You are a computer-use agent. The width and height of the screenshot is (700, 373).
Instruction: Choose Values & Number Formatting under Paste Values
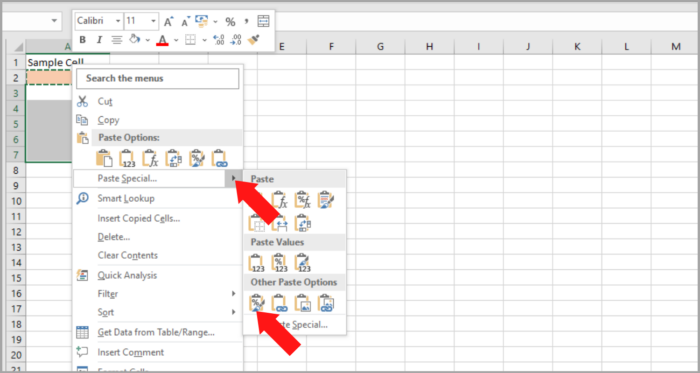tap(279, 263)
